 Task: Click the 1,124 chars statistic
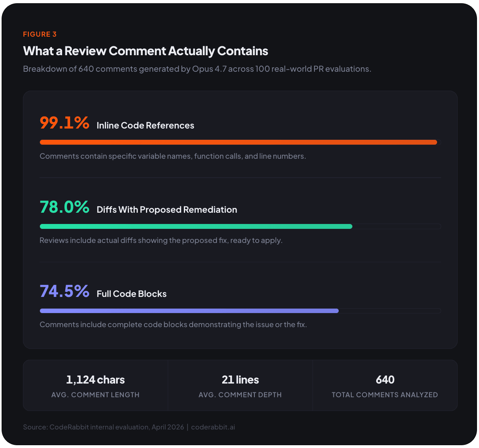(96, 380)
